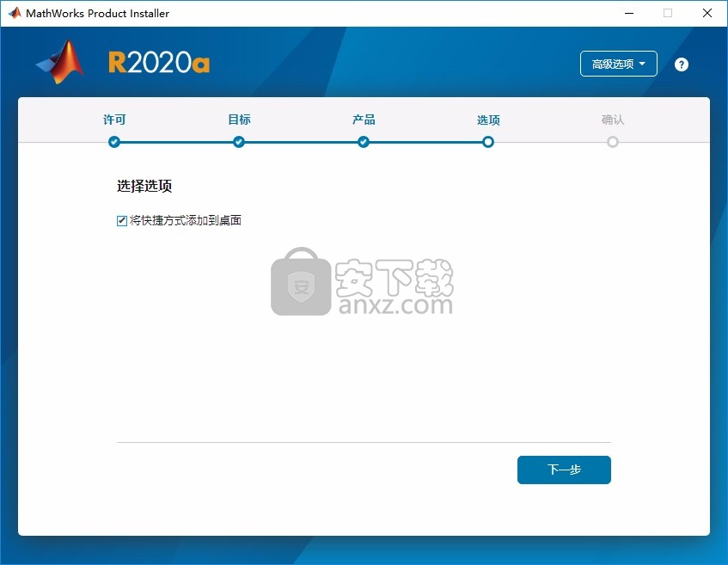
Task: Click the 下一步 button
Action: [564, 470]
